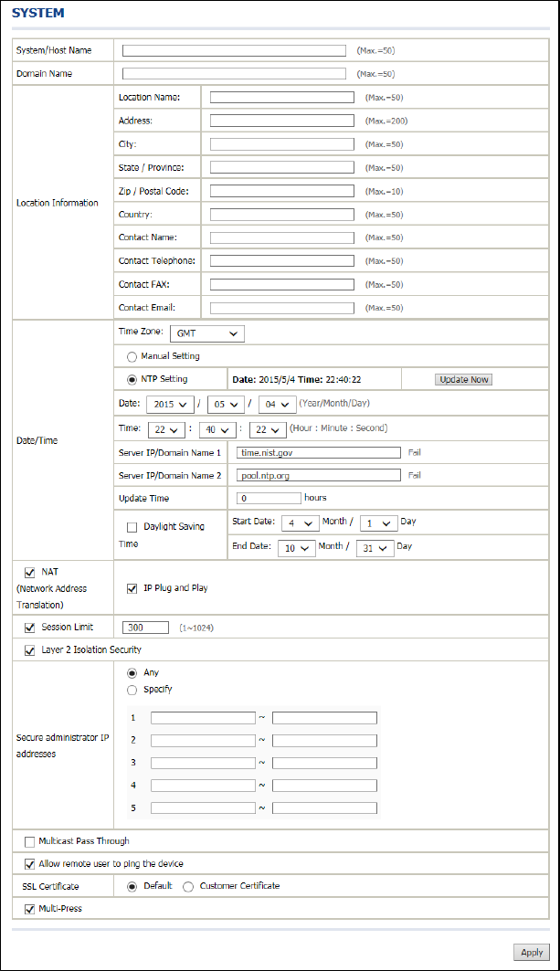Click start IP field of row 4

(x=203, y=786)
